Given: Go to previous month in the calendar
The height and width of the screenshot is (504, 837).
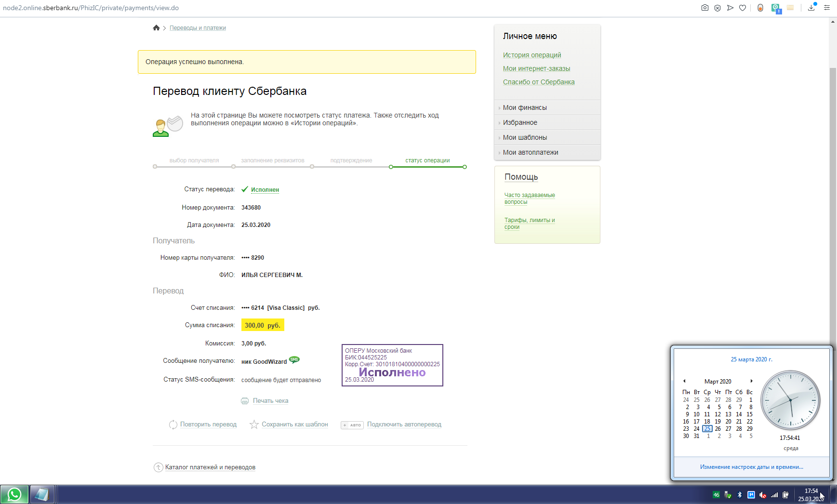Looking at the screenshot, I should pyautogui.click(x=684, y=381).
